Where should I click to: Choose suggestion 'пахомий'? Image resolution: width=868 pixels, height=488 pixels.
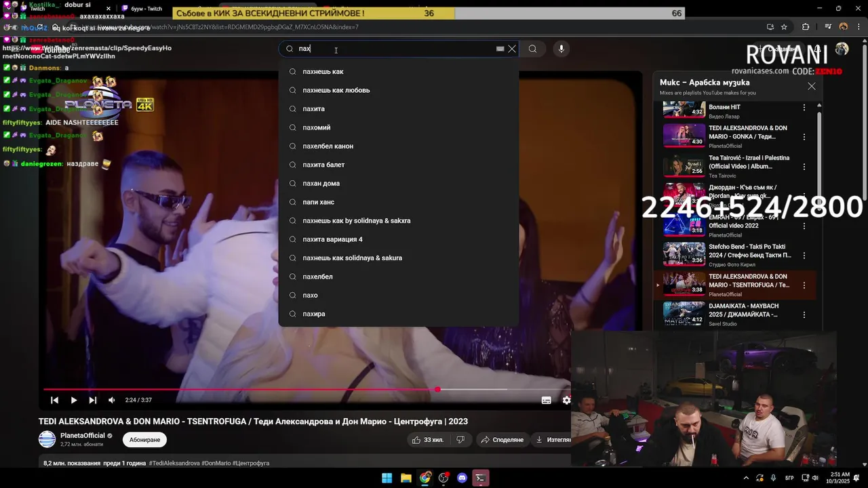point(399,127)
